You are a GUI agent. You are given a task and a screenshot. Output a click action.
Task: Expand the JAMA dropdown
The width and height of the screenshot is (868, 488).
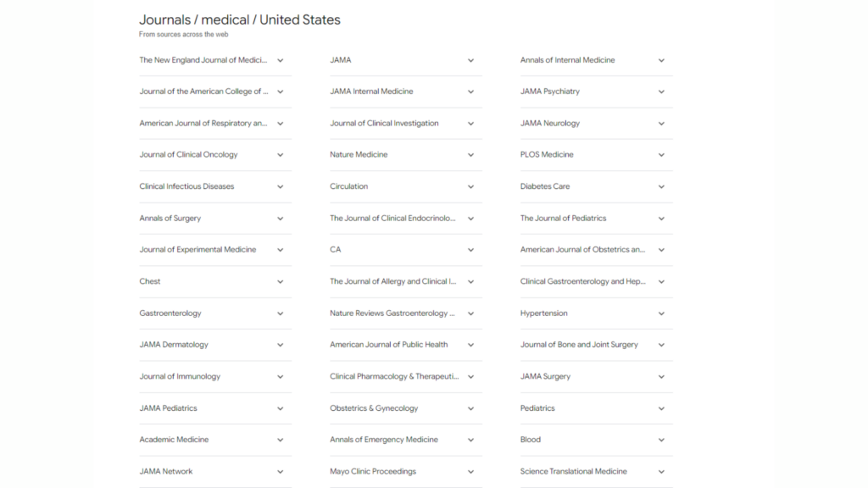point(471,60)
